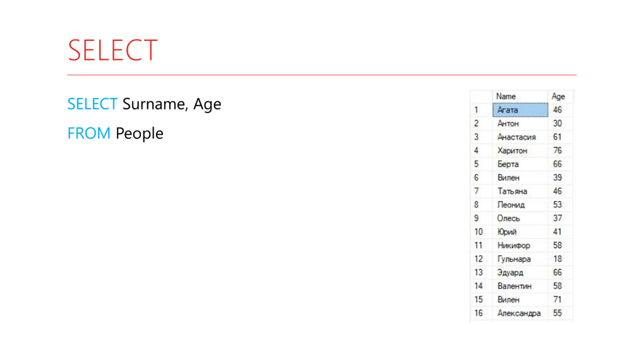
Task: Select the Татьяна name cell
Action: pyautogui.click(x=520, y=191)
